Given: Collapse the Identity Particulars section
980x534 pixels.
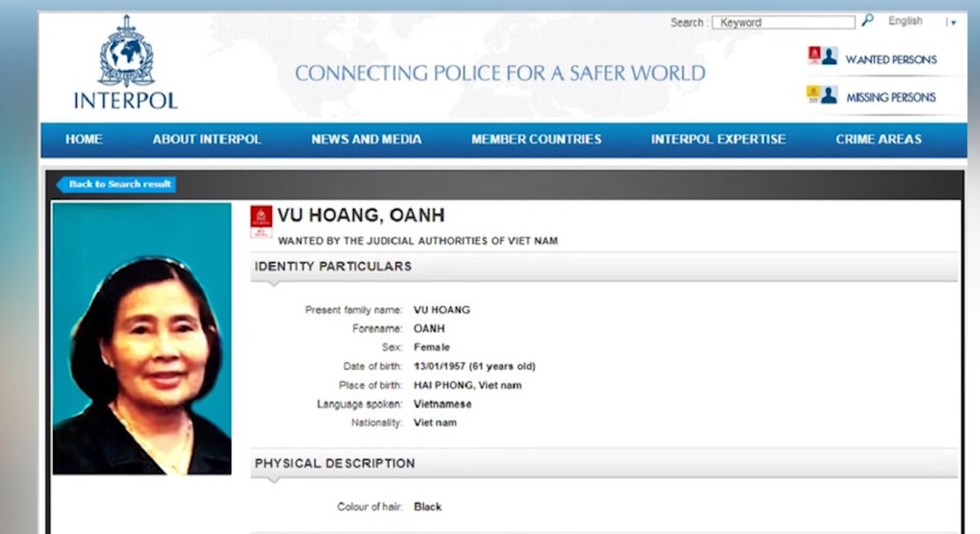Looking at the screenshot, I should 333,266.
